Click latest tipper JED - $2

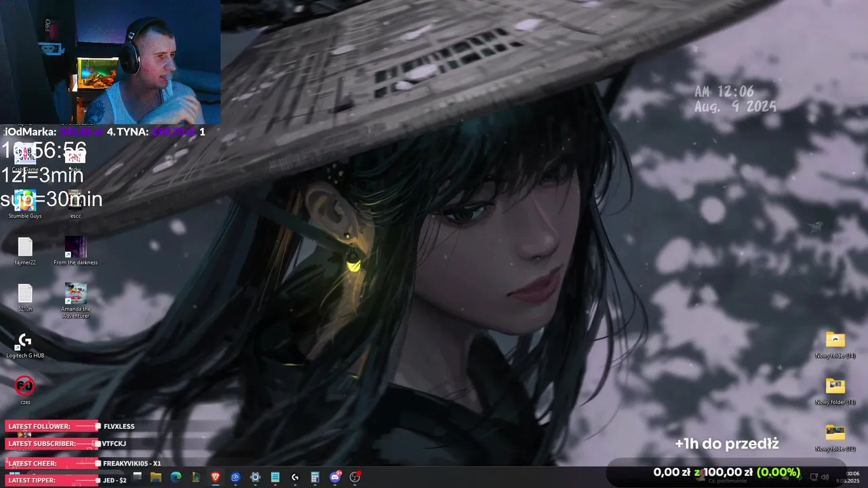tap(115, 480)
